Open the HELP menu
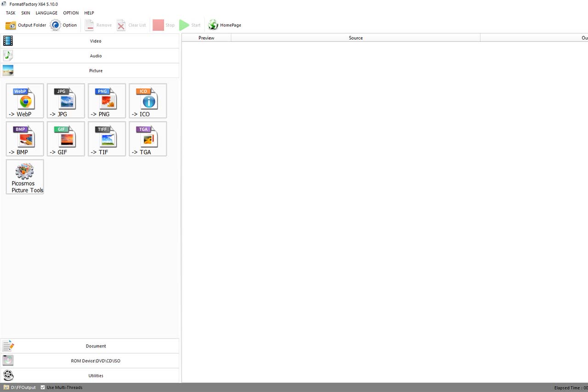This screenshot has height=392, width=588. tap(89, 13)
